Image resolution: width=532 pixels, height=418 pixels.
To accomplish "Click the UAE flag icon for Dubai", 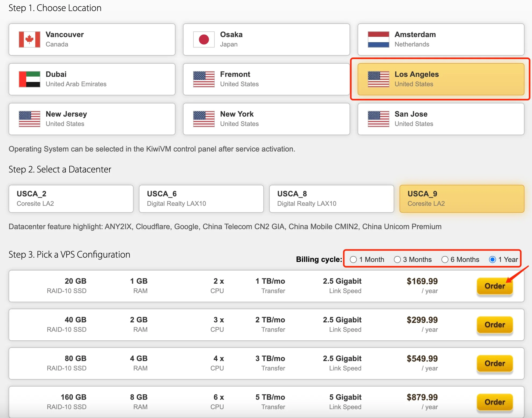I will point(30,79).
